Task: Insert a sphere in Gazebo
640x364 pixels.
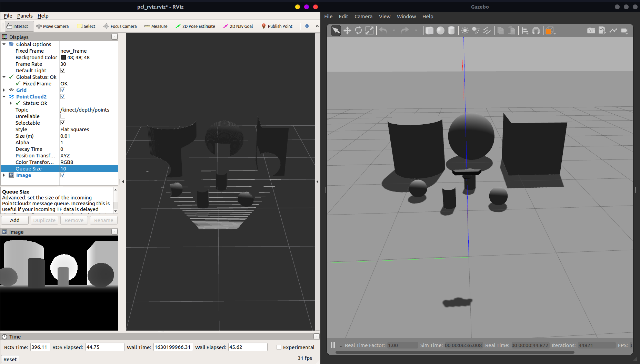Action: [440, 30]
